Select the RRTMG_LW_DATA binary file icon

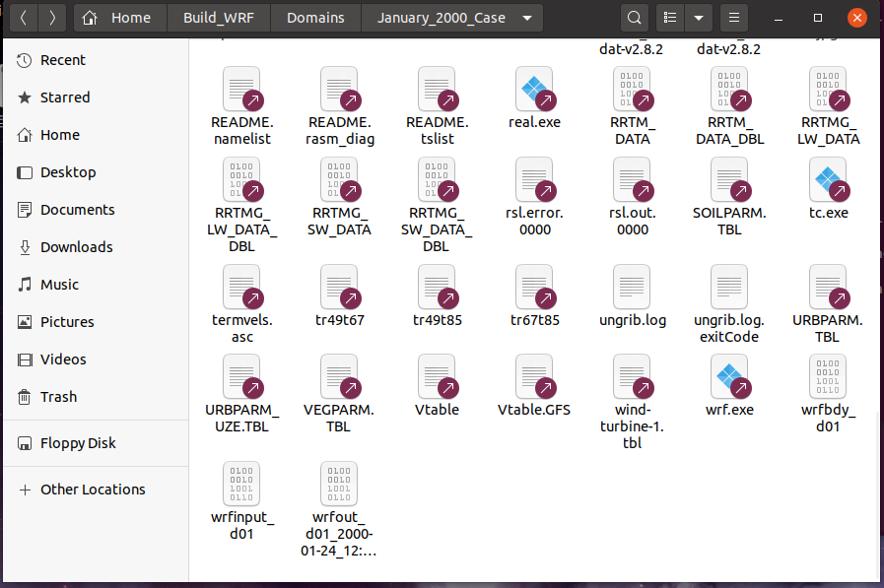point(828,89)
